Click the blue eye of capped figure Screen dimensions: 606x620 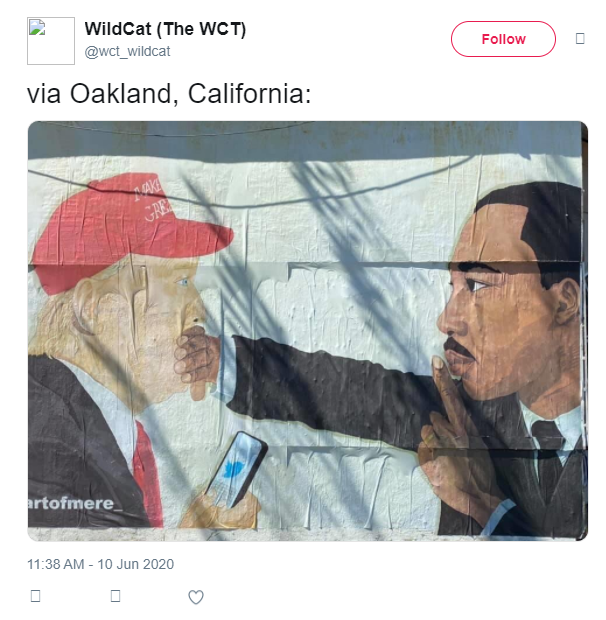182,282
